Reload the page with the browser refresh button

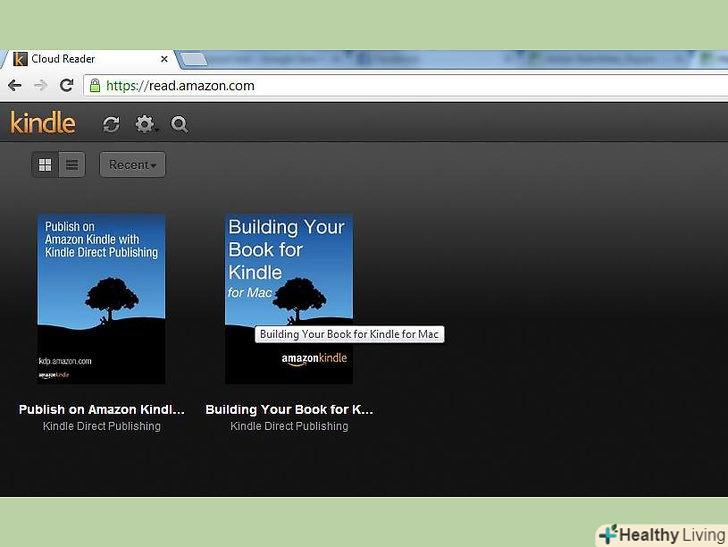(66, 85)
